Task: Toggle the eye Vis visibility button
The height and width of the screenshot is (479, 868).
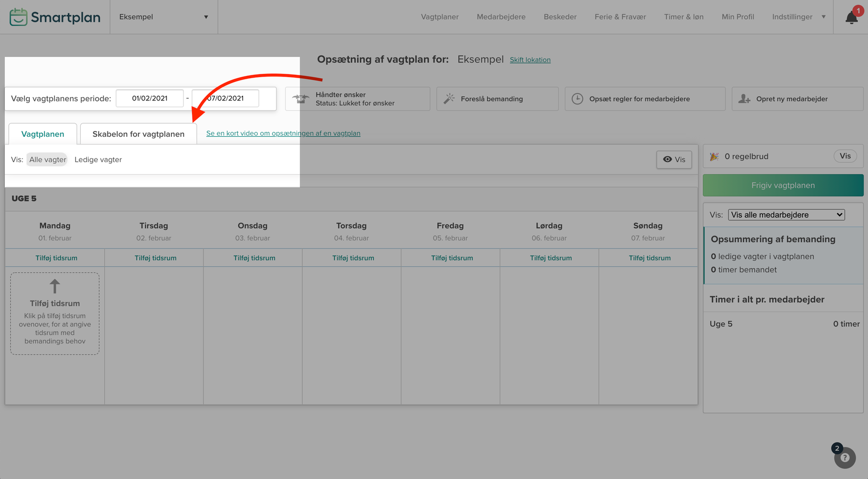Action: tap(674, 159)
